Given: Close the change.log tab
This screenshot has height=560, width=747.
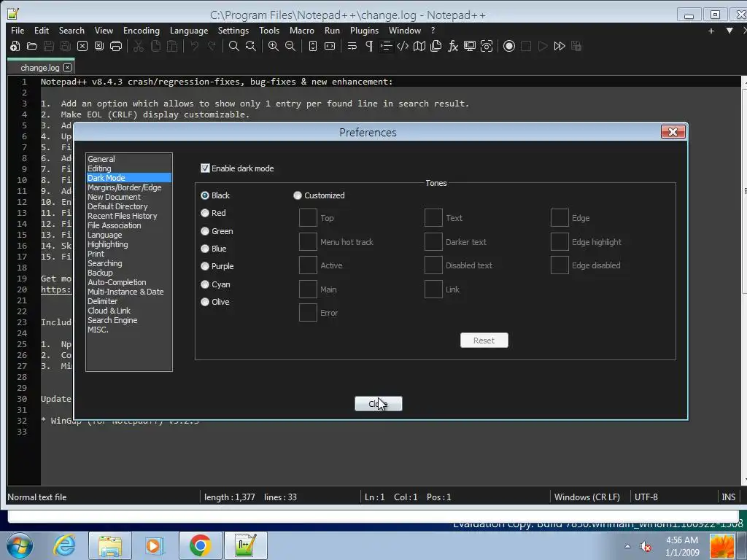Looking at the screenshot, I should click(68, 68).
